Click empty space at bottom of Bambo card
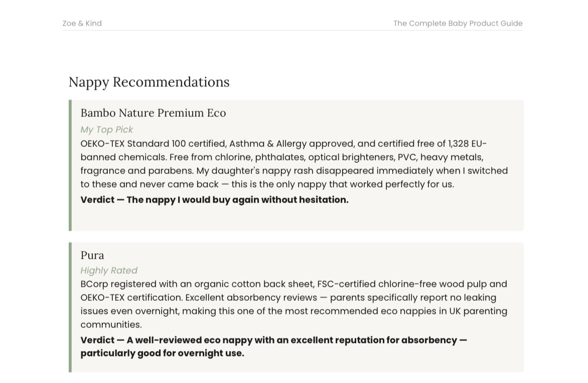Viewport: 588px width, 383px height. 296,219
